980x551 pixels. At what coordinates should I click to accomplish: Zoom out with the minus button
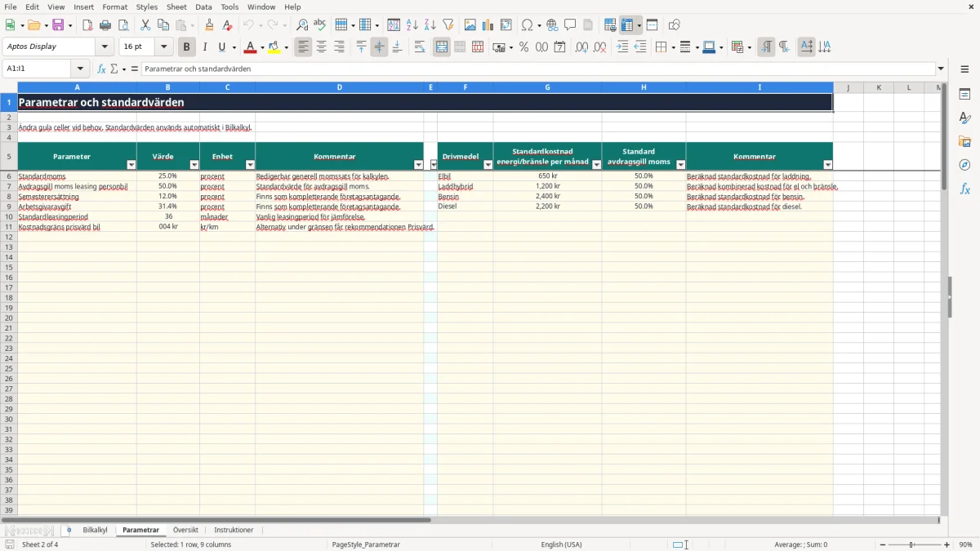(883, 544)
